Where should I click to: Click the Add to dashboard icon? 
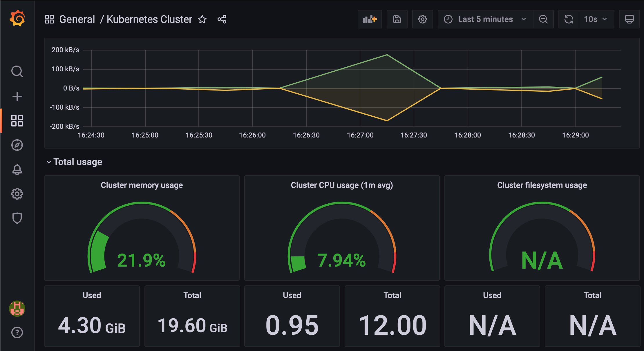[x=370, y=19]
